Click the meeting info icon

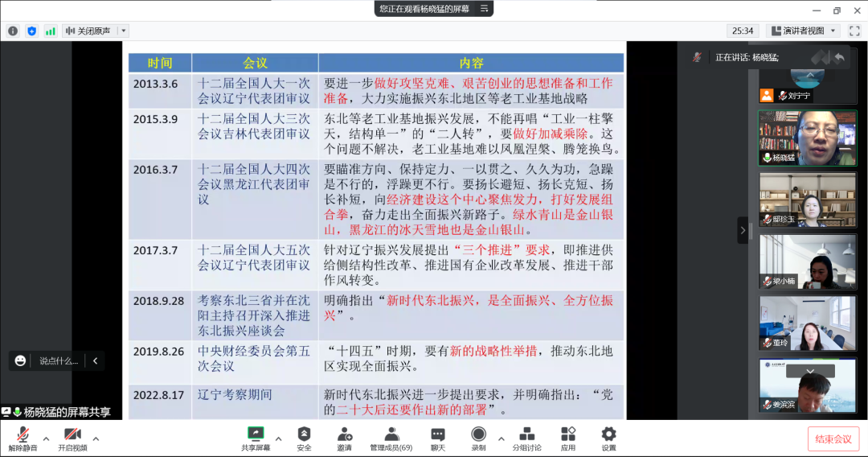coord(13,31)
